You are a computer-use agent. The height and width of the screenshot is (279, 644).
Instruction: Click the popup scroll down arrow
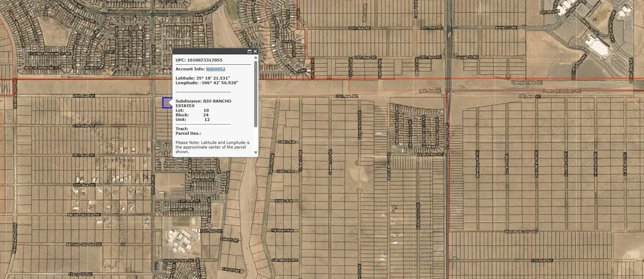[255, 152]
